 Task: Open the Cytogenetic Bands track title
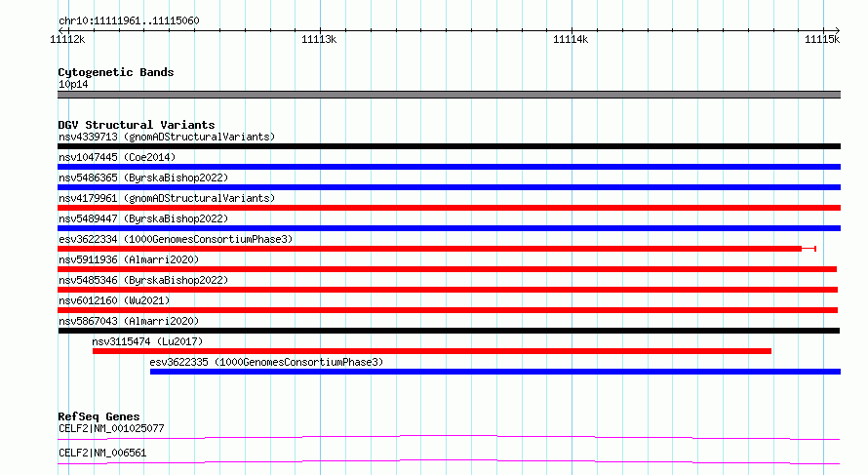116,72
